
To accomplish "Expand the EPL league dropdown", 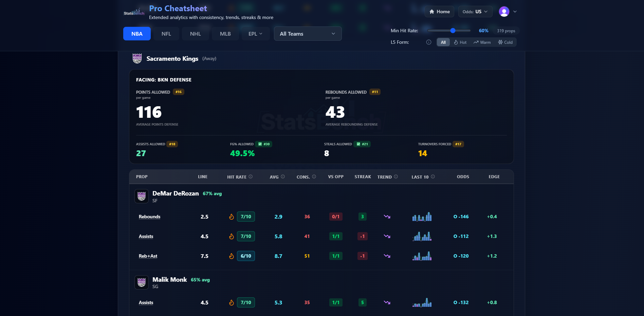I will point(255,34).
